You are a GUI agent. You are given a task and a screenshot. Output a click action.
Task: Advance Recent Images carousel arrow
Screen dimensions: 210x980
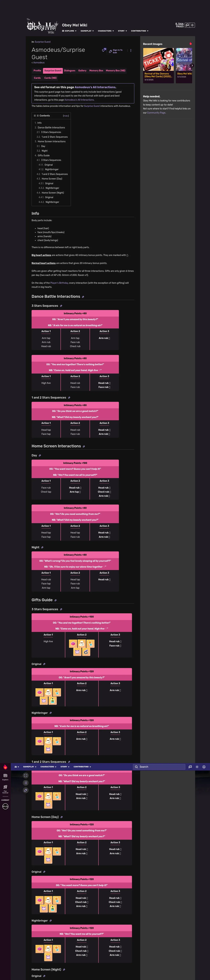tap(192, 65)
